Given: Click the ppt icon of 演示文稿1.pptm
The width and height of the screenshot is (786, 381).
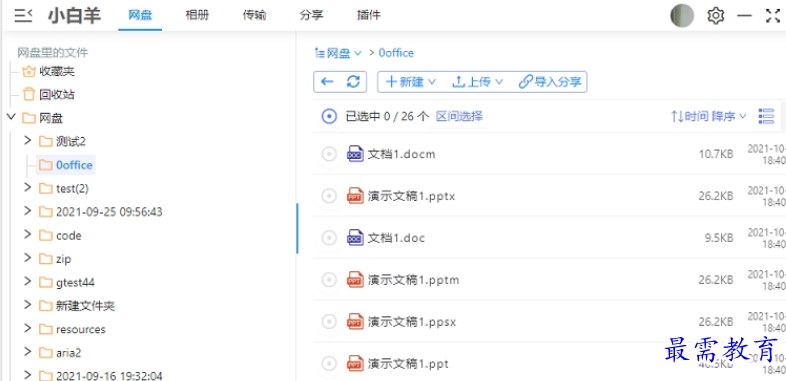Looking at the screenshot, I should pyautogui.click(x=355, y=279).
